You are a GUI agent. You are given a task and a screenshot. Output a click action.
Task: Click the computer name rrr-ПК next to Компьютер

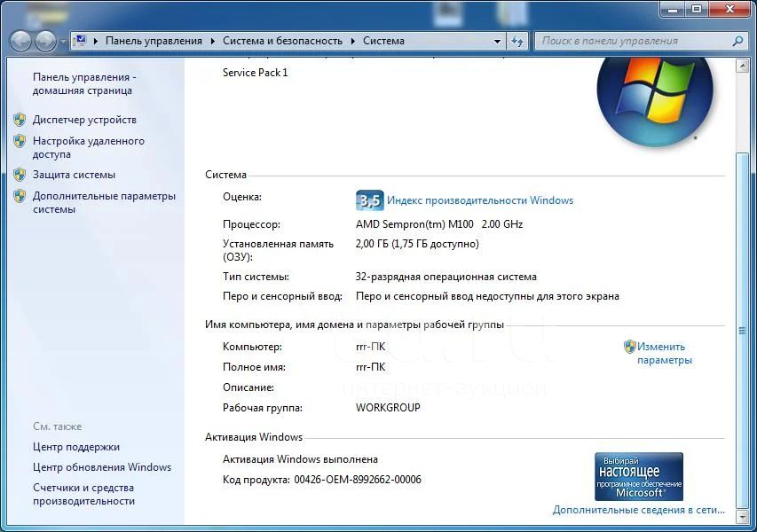(370, 347)
